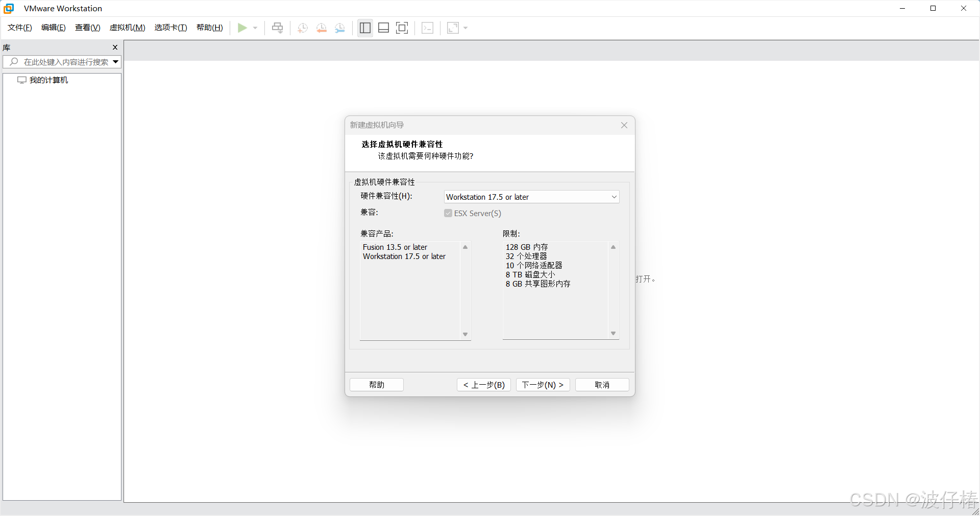Image resolution: width=980 pixels, height=516 pixels.
Task: Click down arrow of 限制 list scrollbar
Action: [x=613, y=334]
